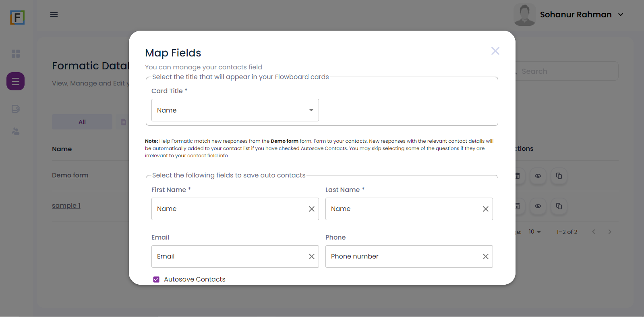Select the purple forms list sidebar icon
The image size is (644, 317).
(16, 81)
